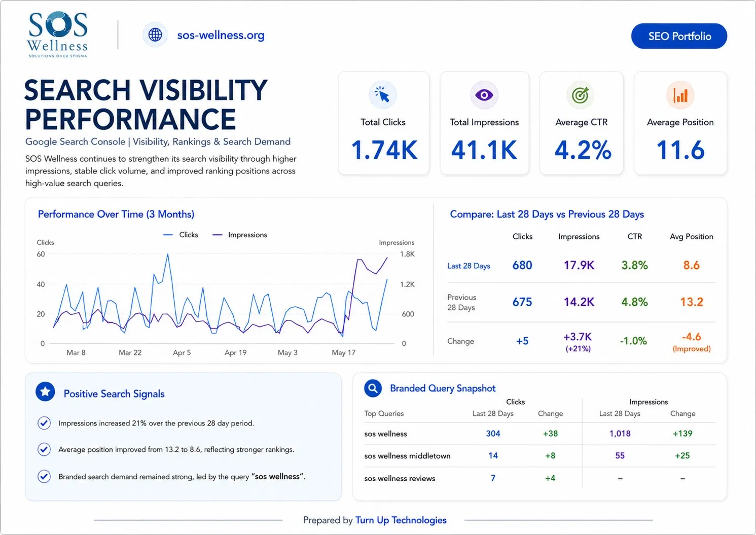Click the sos wellness reviews query
Screen dimensions: 756x535
(x=400, y=478)
